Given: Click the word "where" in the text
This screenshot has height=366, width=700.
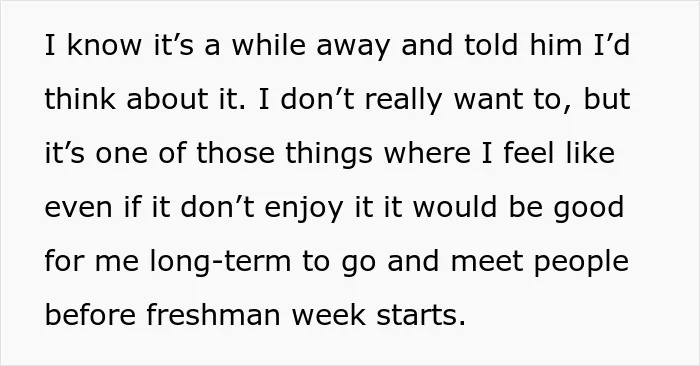Looking at the screenshot, I should click(x=427, y=153).
